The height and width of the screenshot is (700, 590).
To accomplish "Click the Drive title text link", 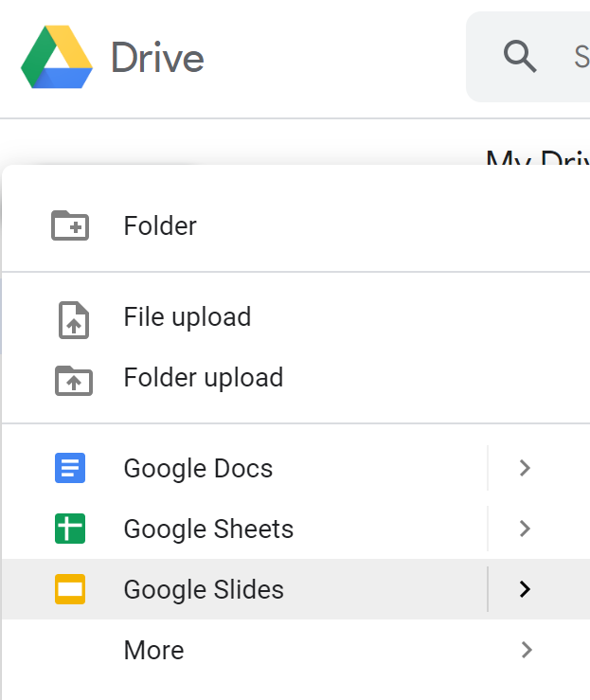I will 157,58.
